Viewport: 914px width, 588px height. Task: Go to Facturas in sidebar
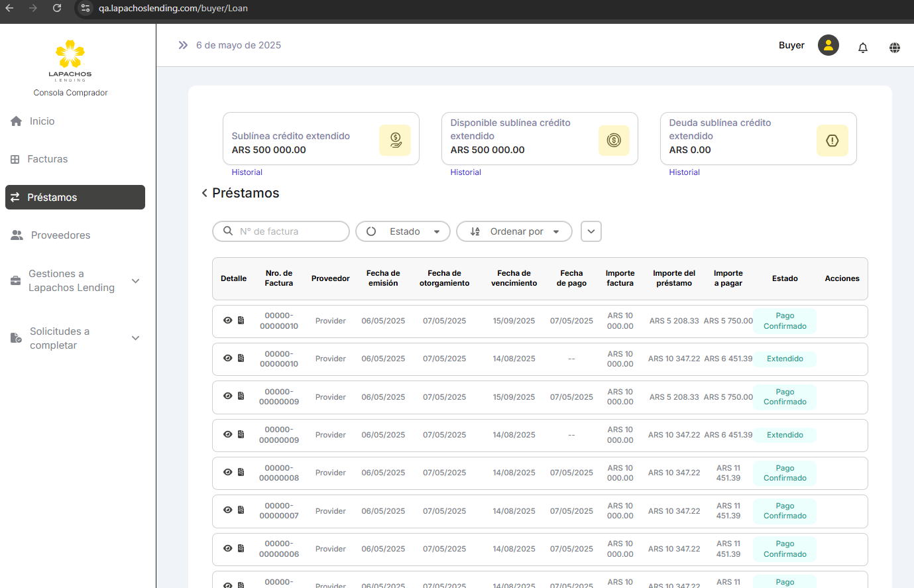[47, 159]
